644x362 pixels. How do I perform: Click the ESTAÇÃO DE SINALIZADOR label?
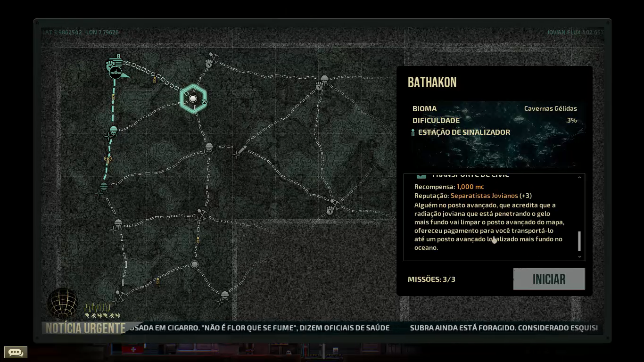pos(464,132)
